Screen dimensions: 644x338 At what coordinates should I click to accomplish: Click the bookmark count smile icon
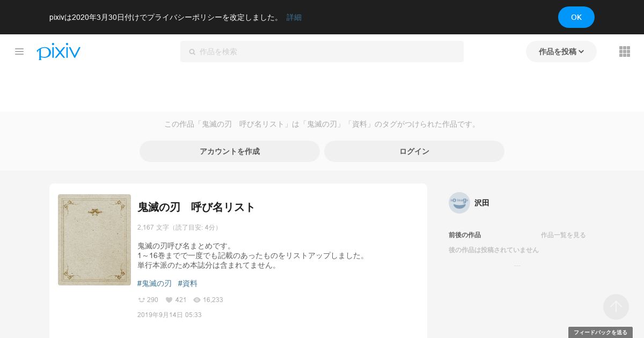(x=142, y=300)
